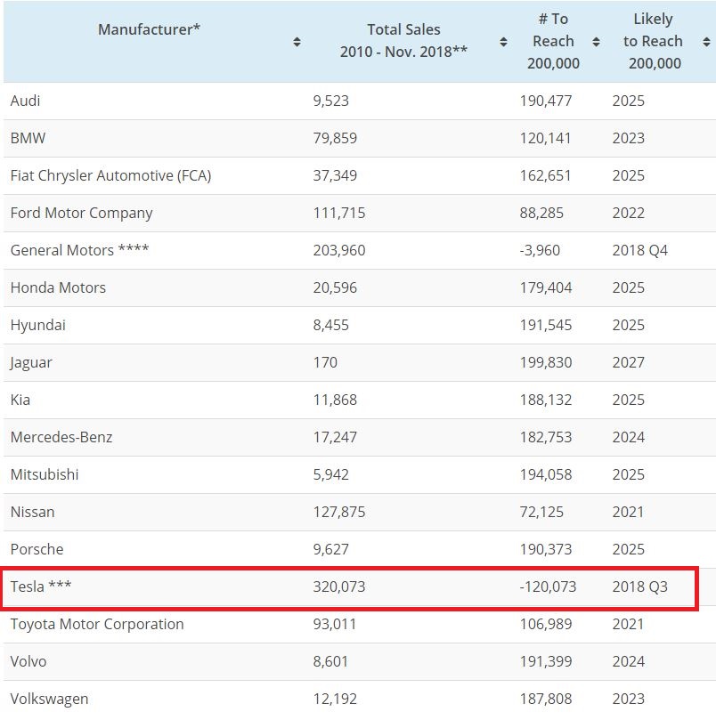Select Jaguar's likely year 2027
The width and height of the screenshot is (716, 728).
point(628,362)
